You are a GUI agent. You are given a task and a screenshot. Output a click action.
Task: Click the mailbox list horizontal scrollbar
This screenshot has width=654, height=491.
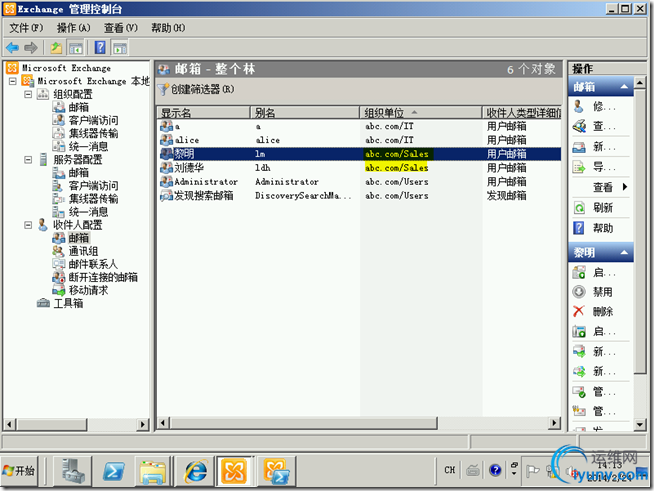[x=304, y=423]
